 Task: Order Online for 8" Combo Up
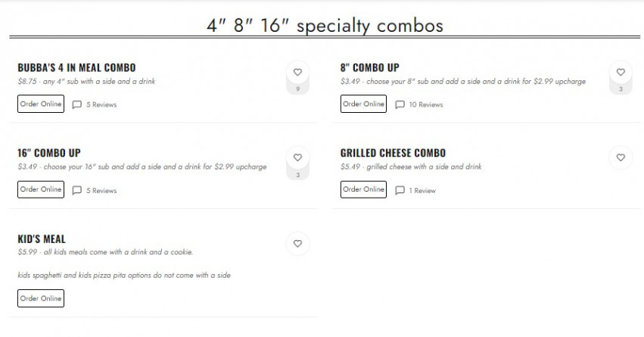coord(363,104)
